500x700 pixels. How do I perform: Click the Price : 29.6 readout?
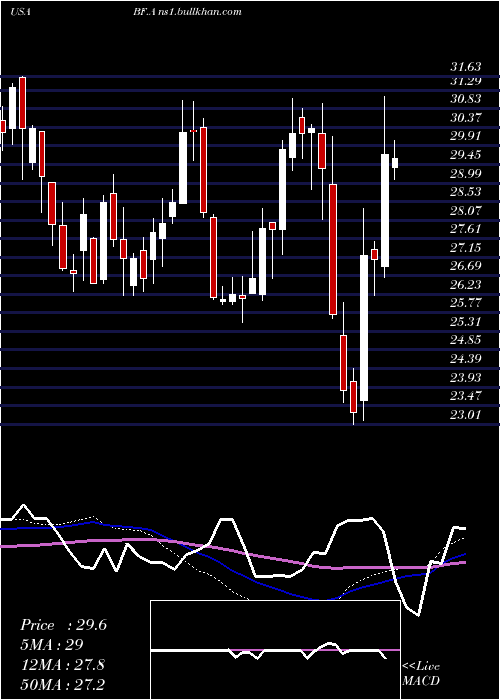click(x=63, y=625)
